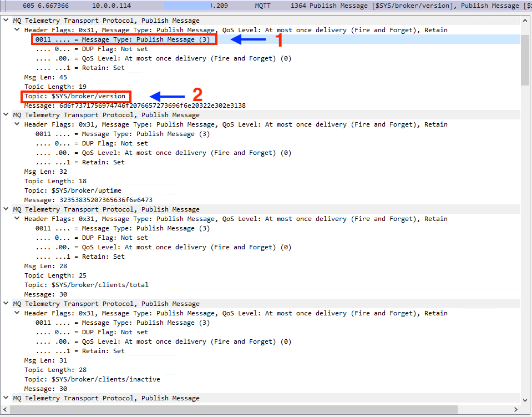The width and height of the screenshot is (532, 417).
Task: Collapse the bottom MQ Telemetry Transport Protocol entry
Action: pyautogui.click(x=6, y=398)
